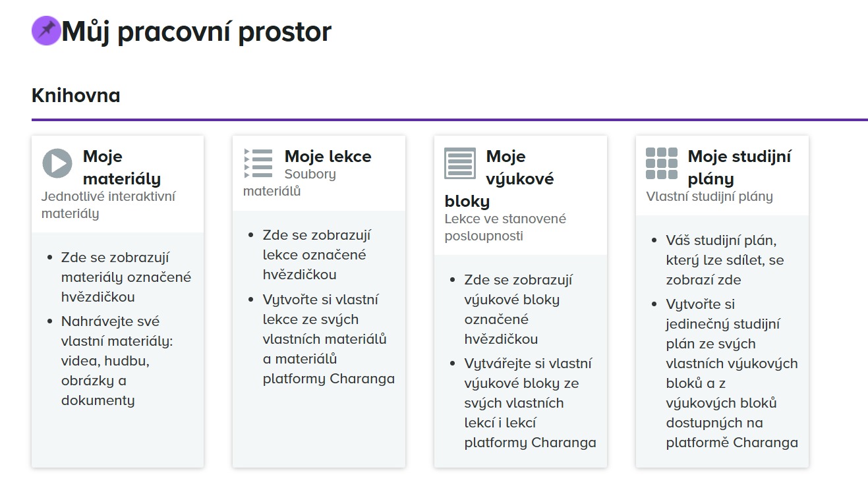Click the play circle icon for Moje materiály
The image size is (868, 488).
57,163
